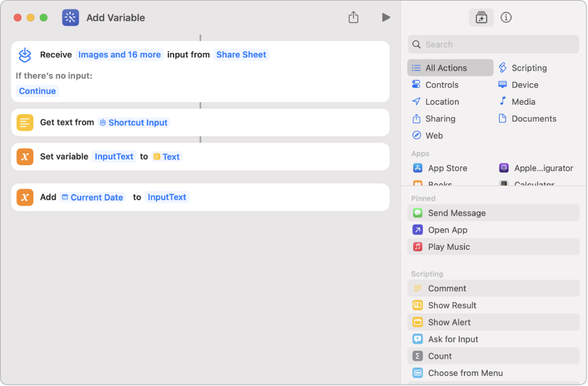Add the Ask for Input action

click(453, 339)
